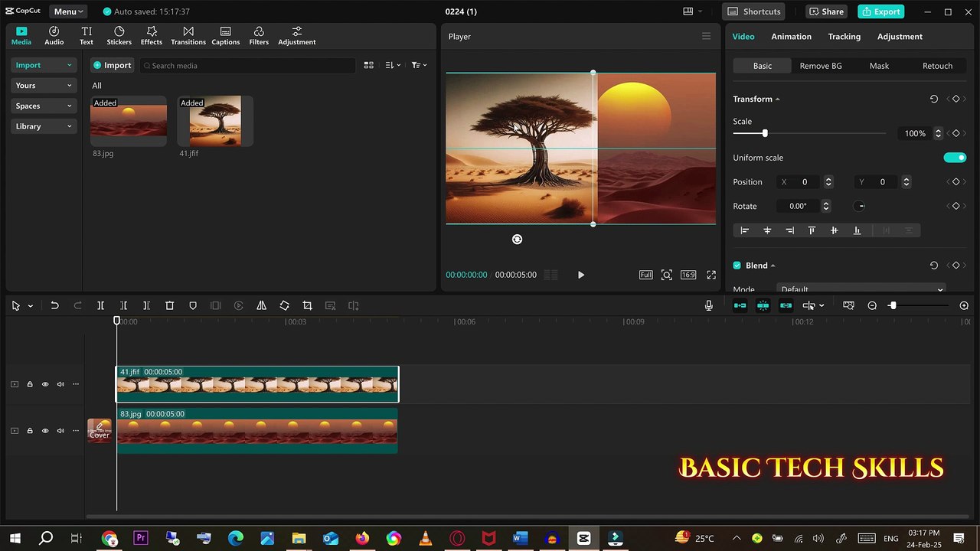Click the mirror flip icon in timeline toolbar

[x=261, y=305]
